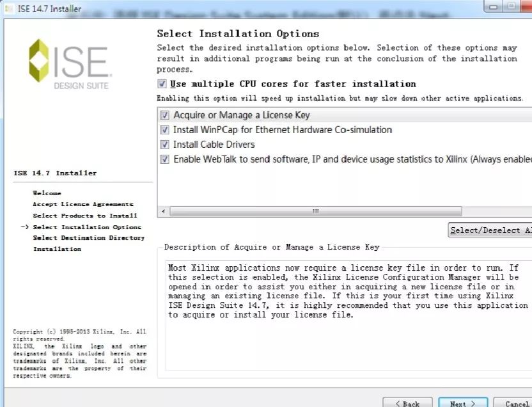532x407 pixels.
Task: Click the Select Destination Directory step
Action: (88, 238)
